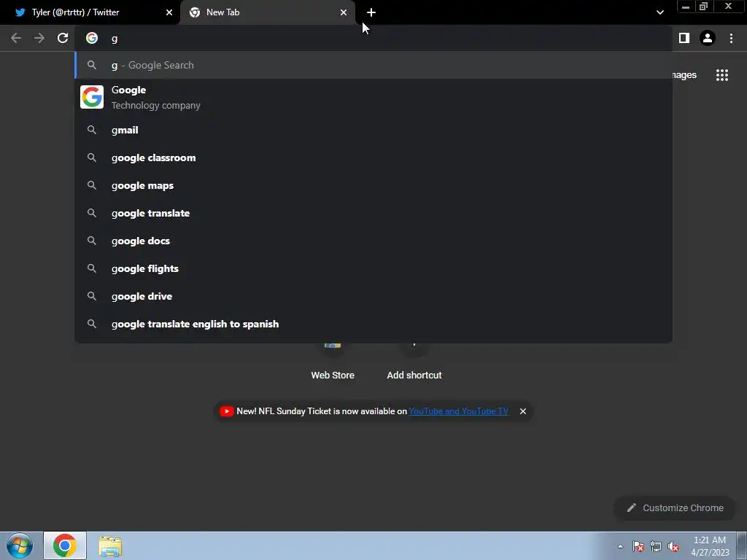The height and width of the screenshot is (560, 747).
Task: Open YouTube and YouTube TV link
Action: [x=458, y=411]
